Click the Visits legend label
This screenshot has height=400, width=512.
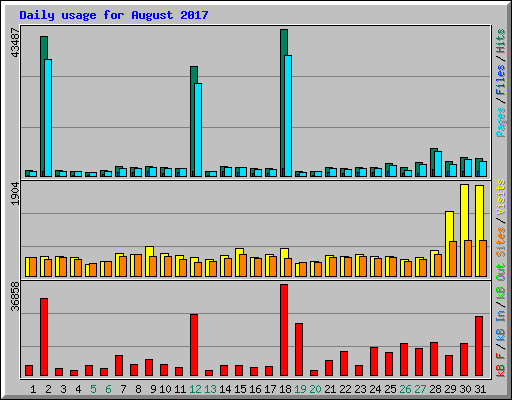[501, 197]
